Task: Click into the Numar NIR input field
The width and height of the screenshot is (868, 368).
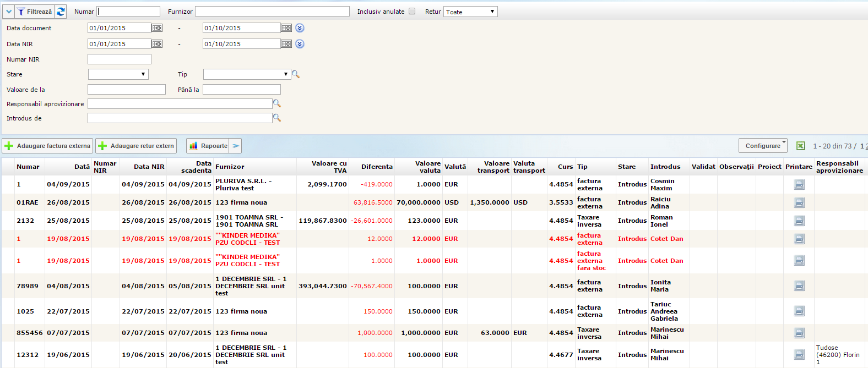Action: click(x=120, y=59)
